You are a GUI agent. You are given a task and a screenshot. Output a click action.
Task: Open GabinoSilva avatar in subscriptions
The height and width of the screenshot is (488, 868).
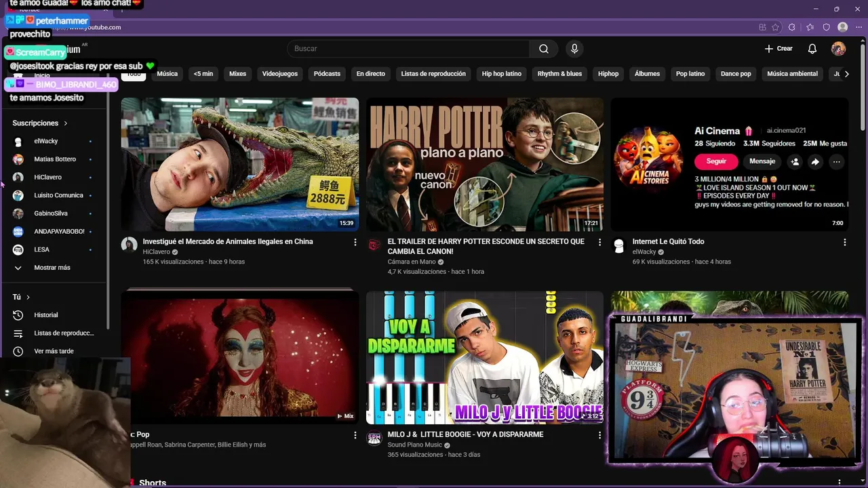coord(18,213)
